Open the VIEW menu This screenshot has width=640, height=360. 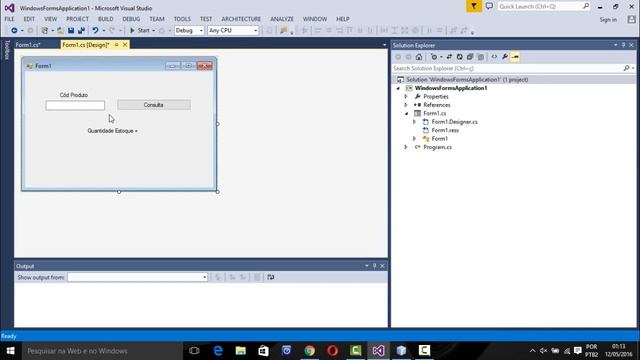[51, 19]
